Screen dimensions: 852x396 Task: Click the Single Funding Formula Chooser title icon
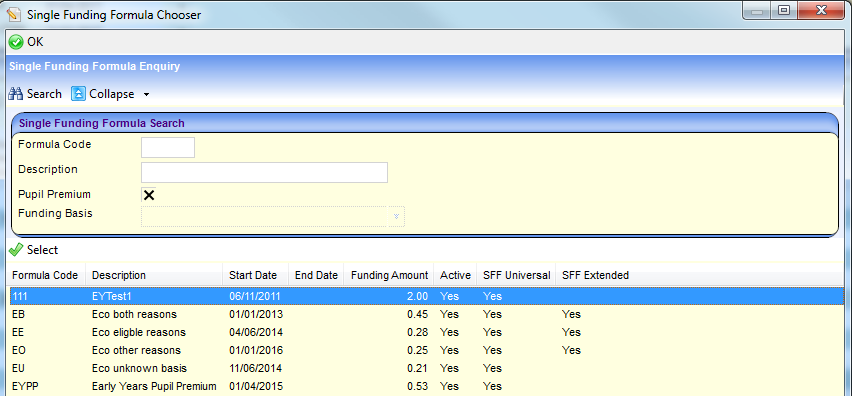14,14
